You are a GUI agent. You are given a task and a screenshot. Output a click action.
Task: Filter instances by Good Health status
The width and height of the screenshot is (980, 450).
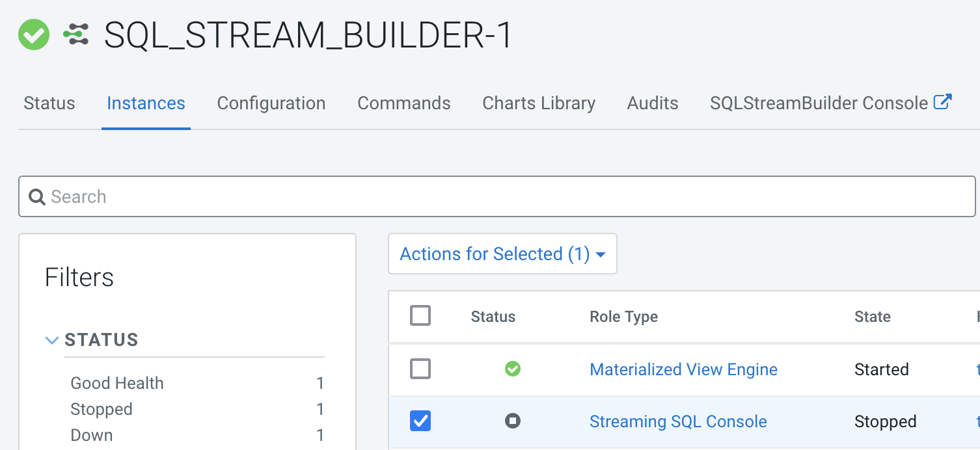coord(117,383)
